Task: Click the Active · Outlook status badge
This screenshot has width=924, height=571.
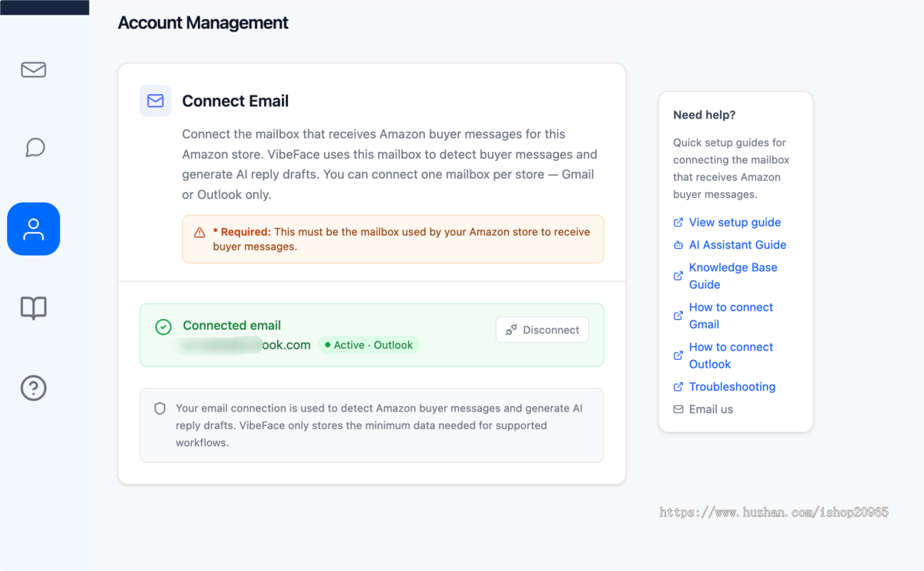Action: tap(369, 345)
